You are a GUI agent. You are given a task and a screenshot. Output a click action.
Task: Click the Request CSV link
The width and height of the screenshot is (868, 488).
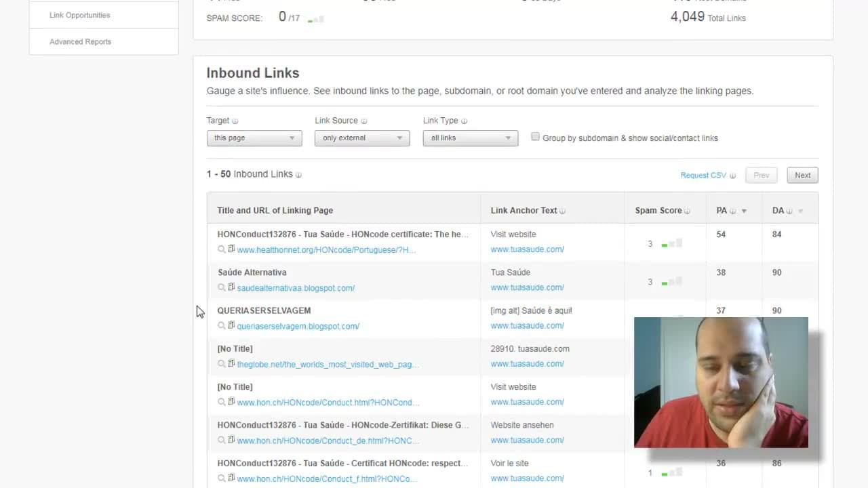point(703,176)
